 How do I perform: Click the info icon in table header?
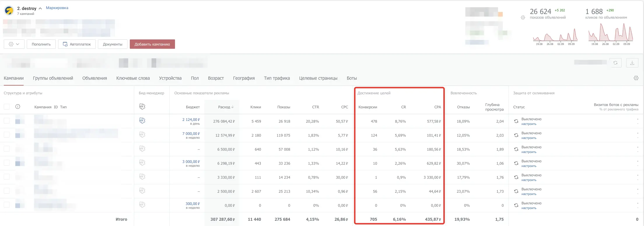(x=18, y=107)
